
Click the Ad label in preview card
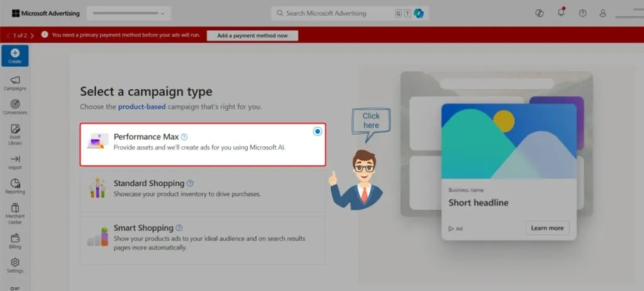pyautogui.click(x=455, y=229)
